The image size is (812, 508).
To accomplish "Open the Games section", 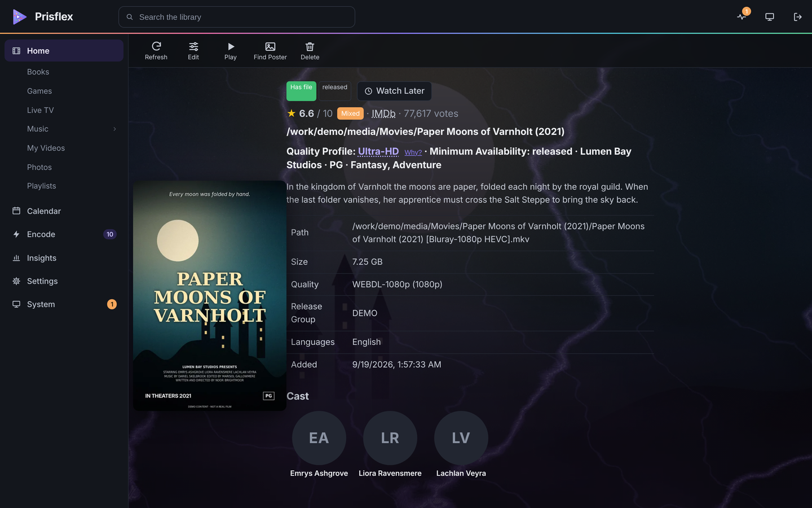I will pos(39,91).
